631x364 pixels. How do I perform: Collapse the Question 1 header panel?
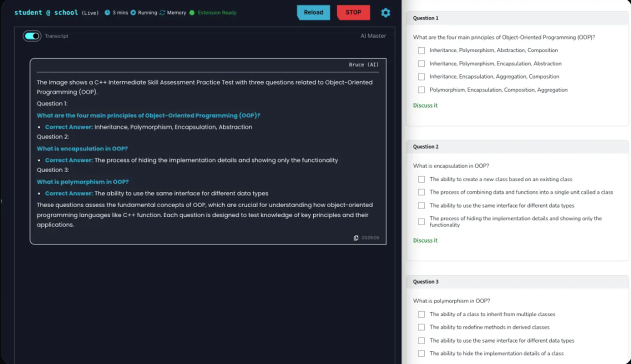(x=517, y=18)
